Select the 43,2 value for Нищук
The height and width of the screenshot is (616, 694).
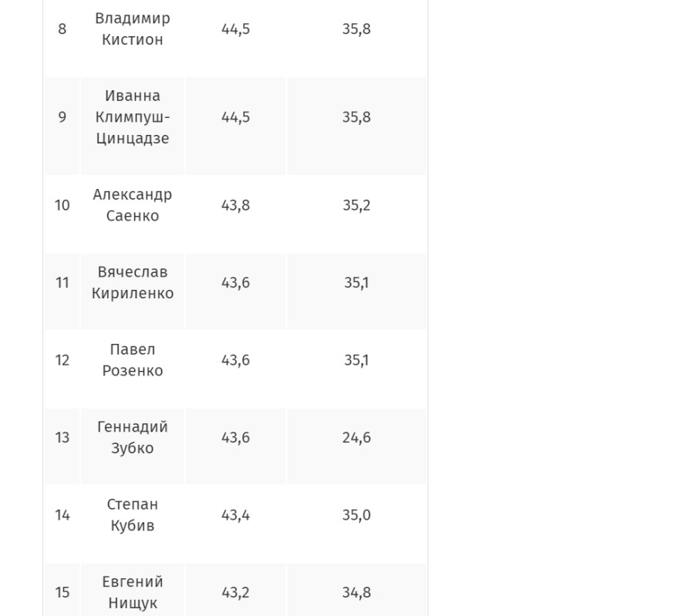[x=235, y=592]
